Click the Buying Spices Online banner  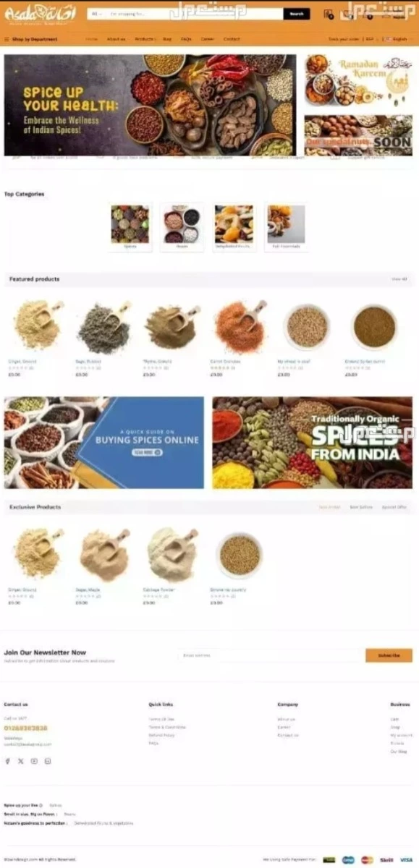click(104, 443)
